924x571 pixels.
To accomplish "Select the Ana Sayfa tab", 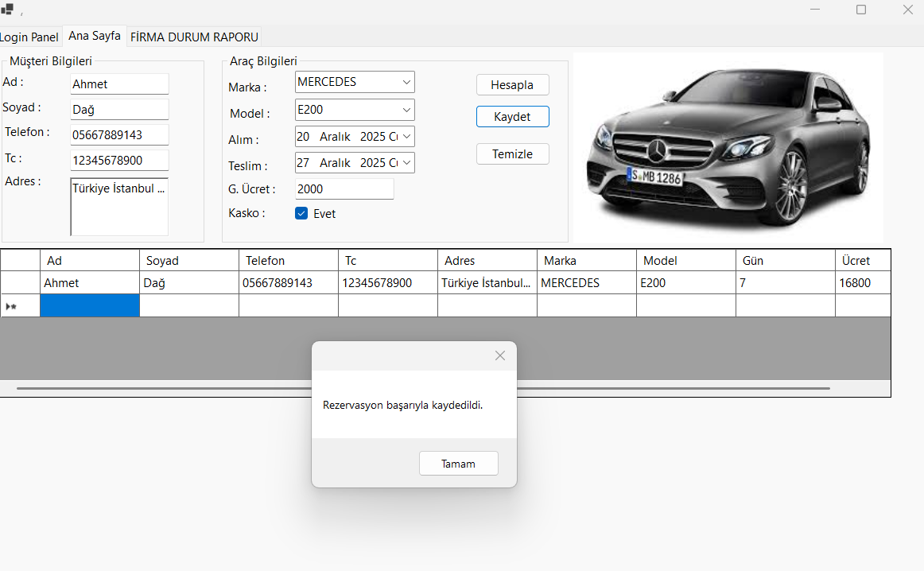I will (x=94, y=36).
